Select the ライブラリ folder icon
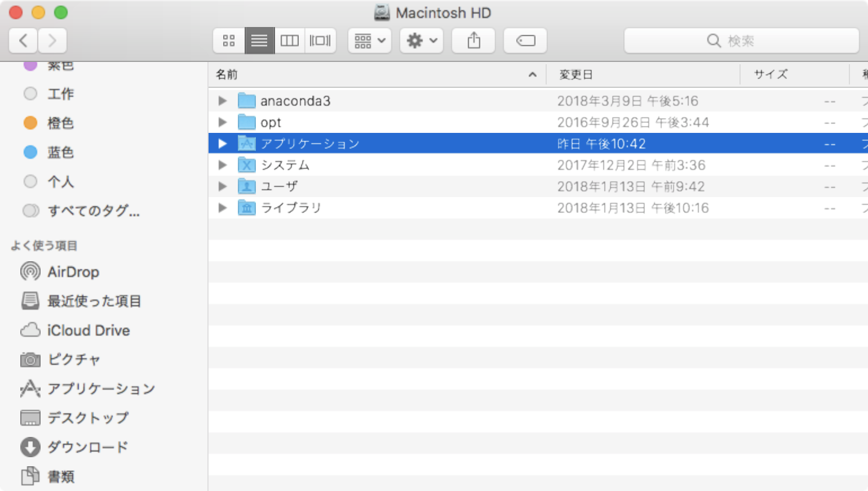This screenshot has width=868, height=491. coord(247,208)
